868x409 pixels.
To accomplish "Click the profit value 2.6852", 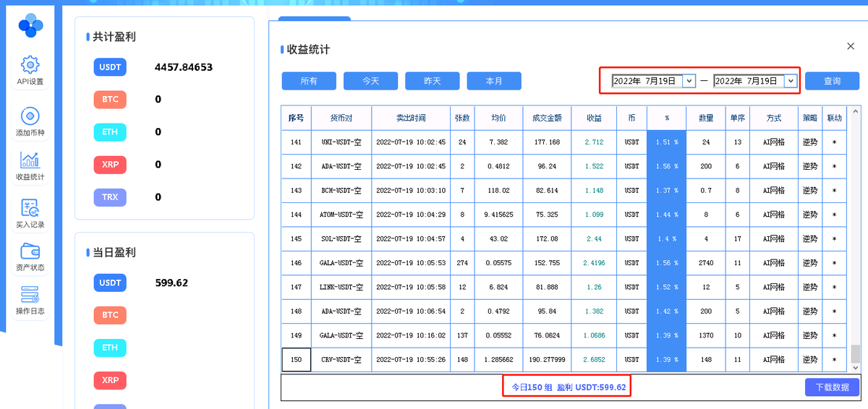I will [594, 359].
